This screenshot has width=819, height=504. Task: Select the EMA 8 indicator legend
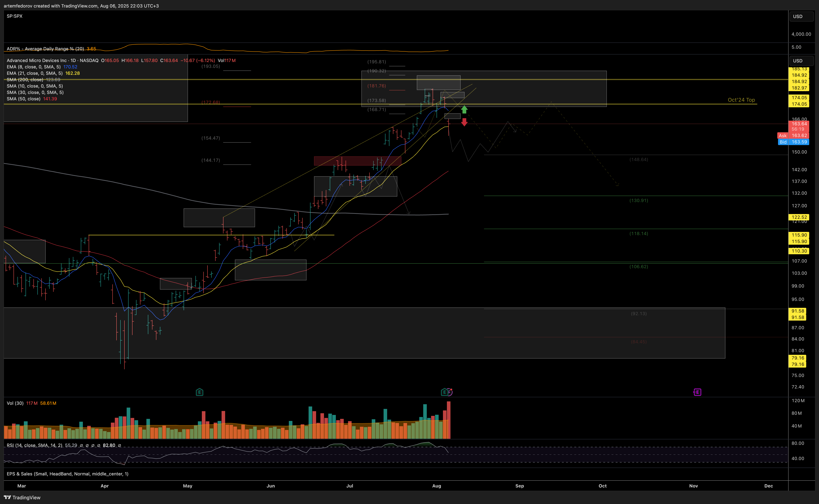point(42,67)
